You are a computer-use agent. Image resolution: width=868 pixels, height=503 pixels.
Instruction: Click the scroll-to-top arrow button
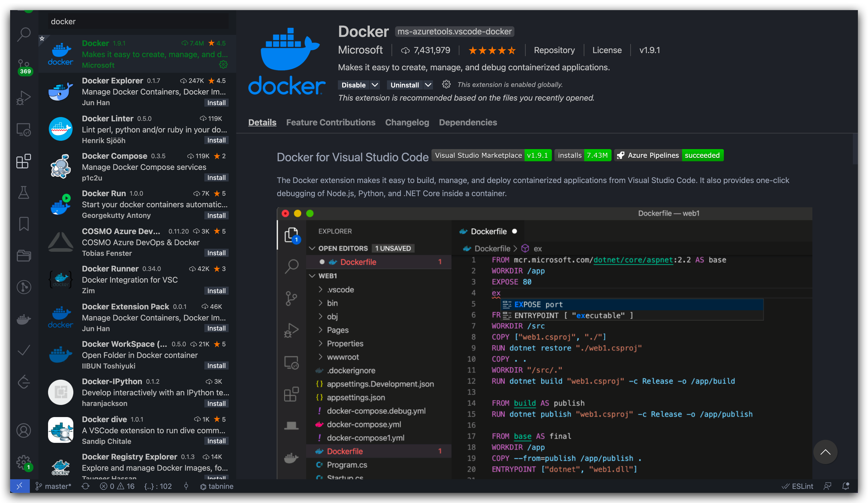[825, 452]
